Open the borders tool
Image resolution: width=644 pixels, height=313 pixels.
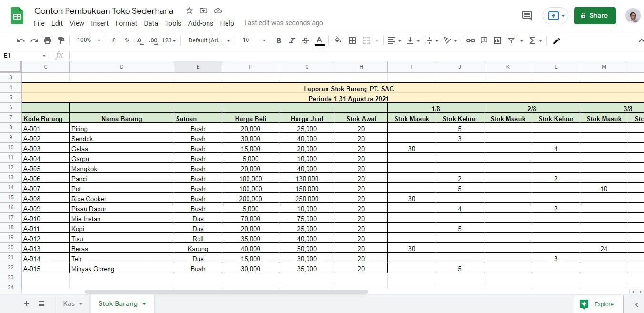pos(352,40)
